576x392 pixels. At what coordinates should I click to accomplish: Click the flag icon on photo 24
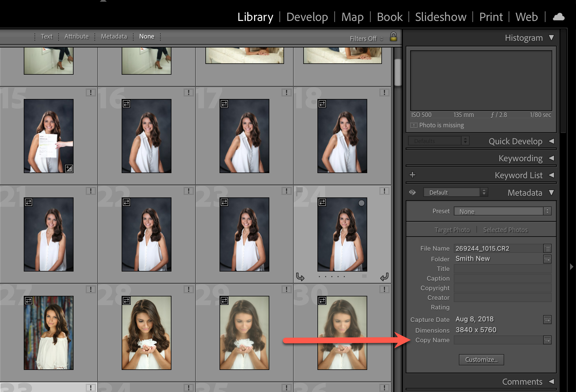tap(299, 190)
